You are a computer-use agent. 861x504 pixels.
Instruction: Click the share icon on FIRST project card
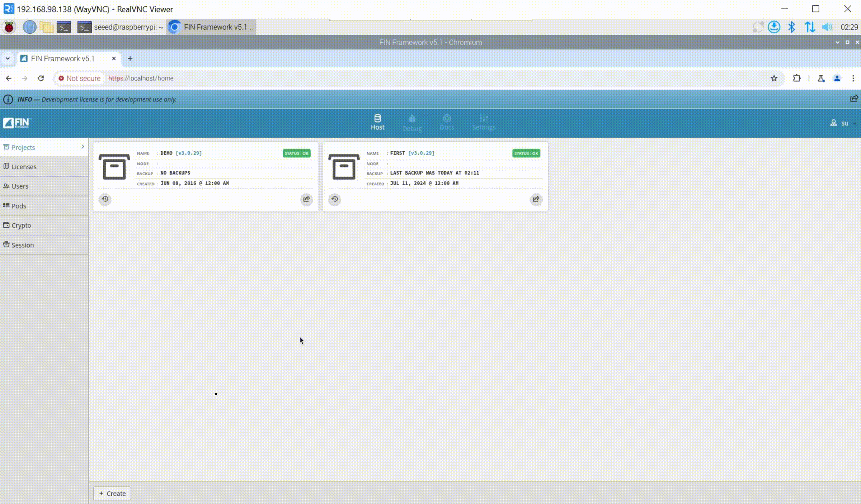coord(536,199)
